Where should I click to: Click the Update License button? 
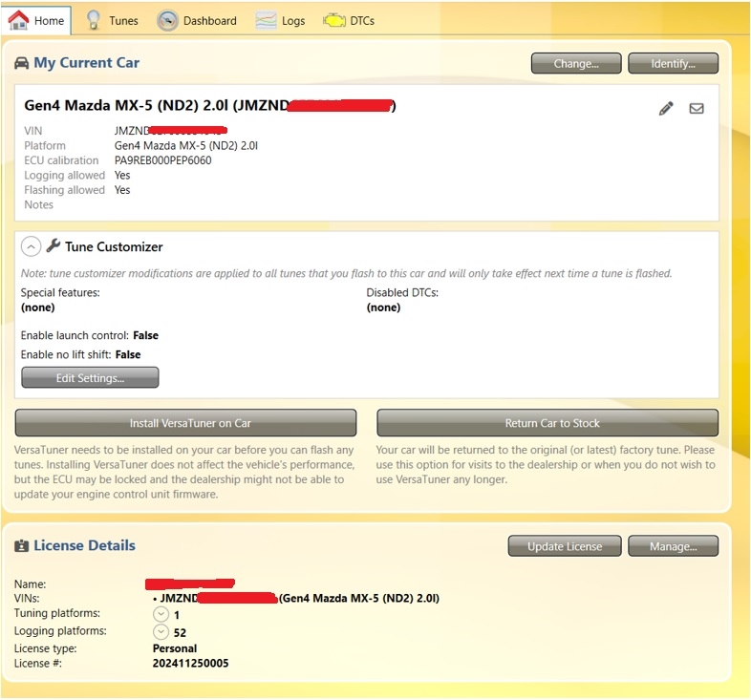565,546
